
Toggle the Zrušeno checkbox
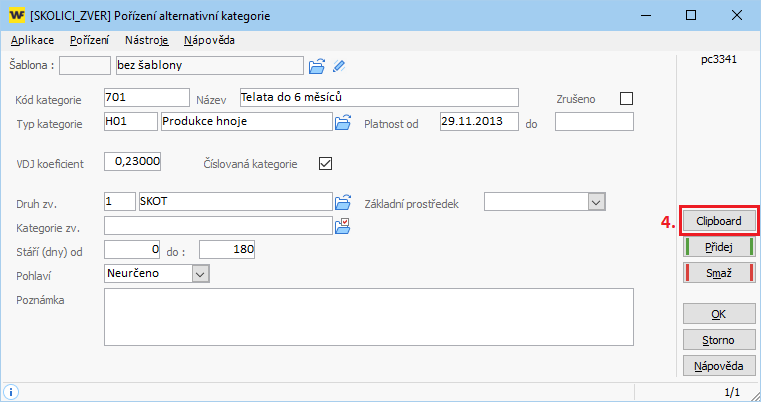click(x=627, y=98)
